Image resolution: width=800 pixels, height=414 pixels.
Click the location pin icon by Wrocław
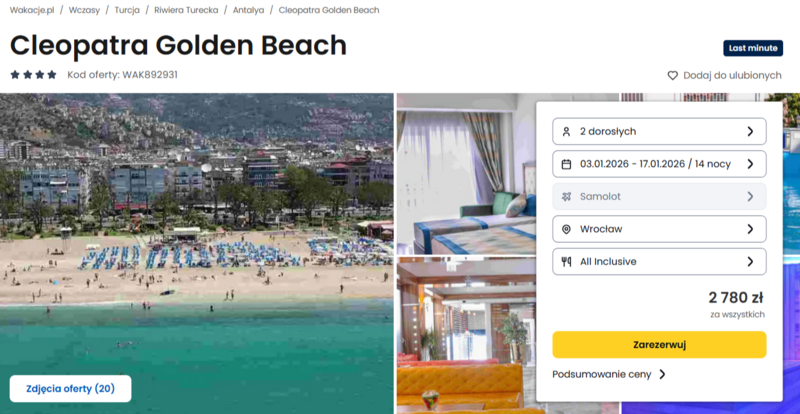[x=566, y=229]
